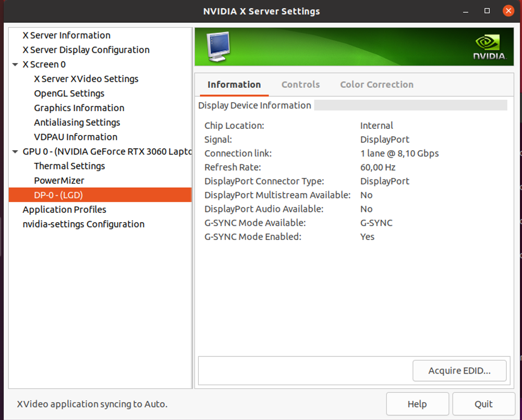Click the Connection link: label
This screenshot has width=522, height=420.
238,153
